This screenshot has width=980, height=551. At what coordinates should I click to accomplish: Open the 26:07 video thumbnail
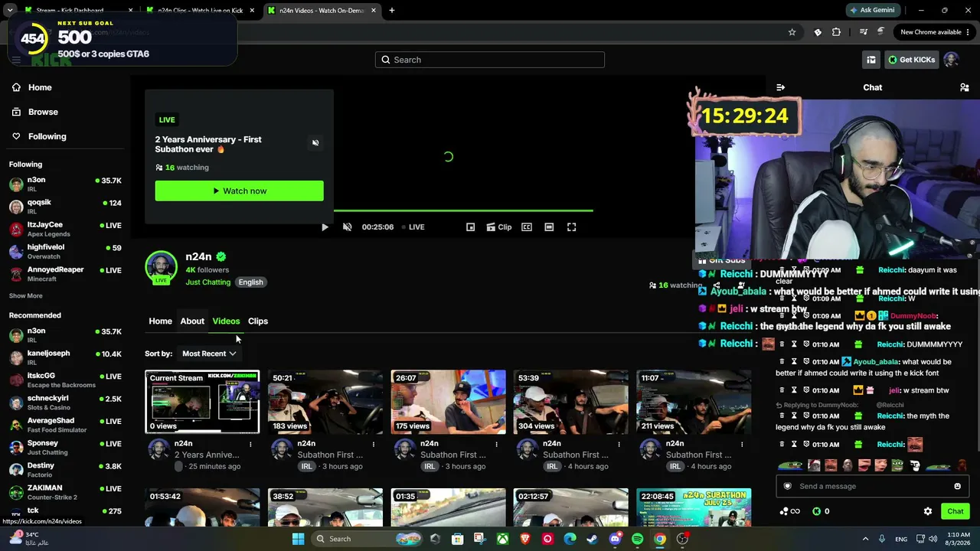tap(448, 402)
